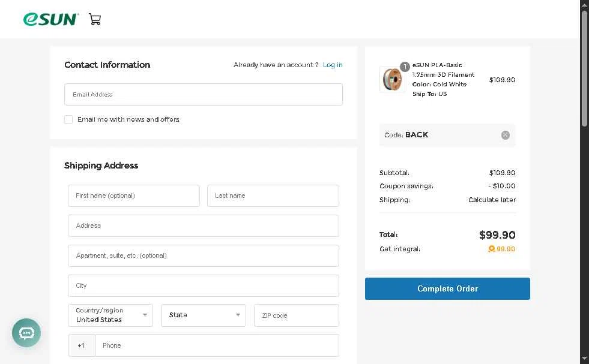Click the eSUN logo
Screen dimensions: 589x364
tap(50, 19)
